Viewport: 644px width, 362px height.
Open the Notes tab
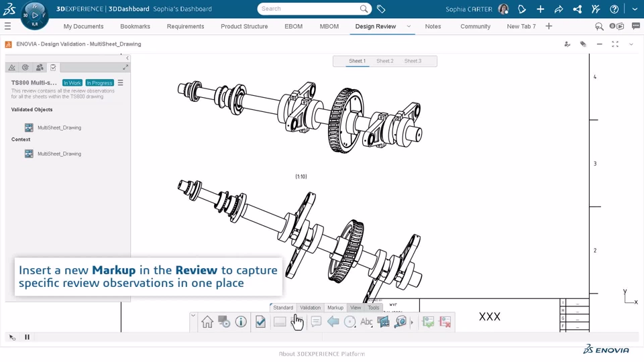coord(433,26)
